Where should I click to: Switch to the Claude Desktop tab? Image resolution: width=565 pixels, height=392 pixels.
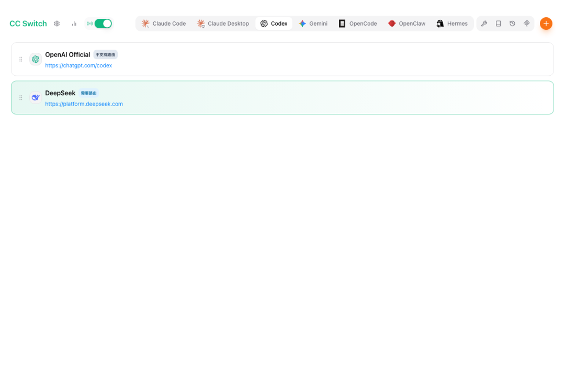point(223,24)
